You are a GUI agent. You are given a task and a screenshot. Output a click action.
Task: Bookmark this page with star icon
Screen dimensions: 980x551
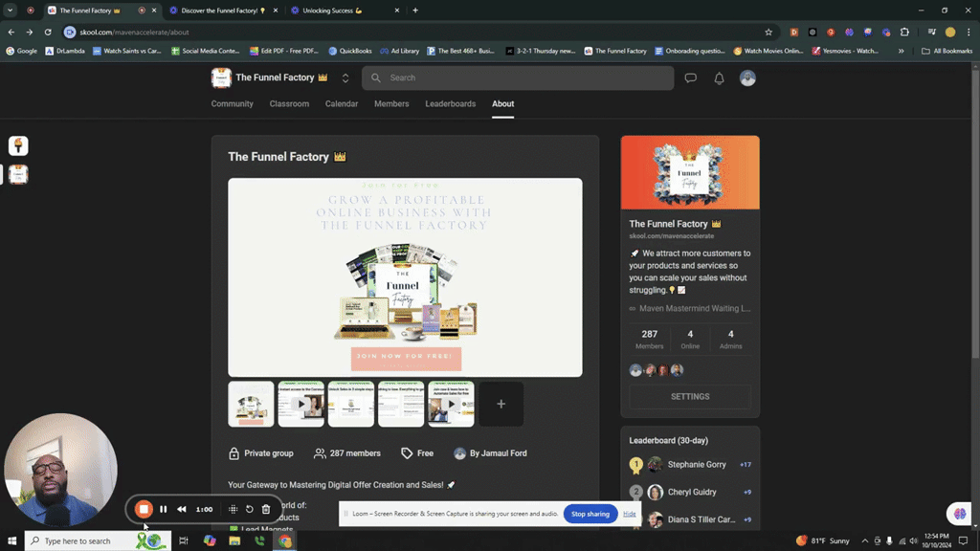point(768,32)
